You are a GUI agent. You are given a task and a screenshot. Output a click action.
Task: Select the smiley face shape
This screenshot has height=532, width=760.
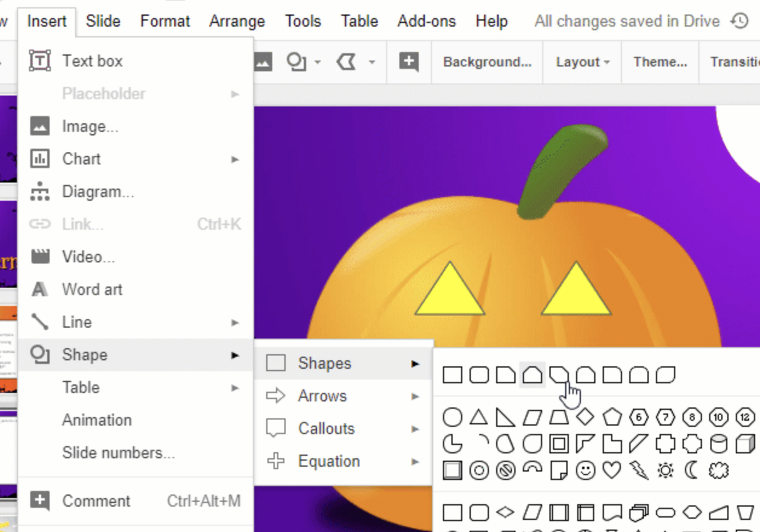(586, 470)
